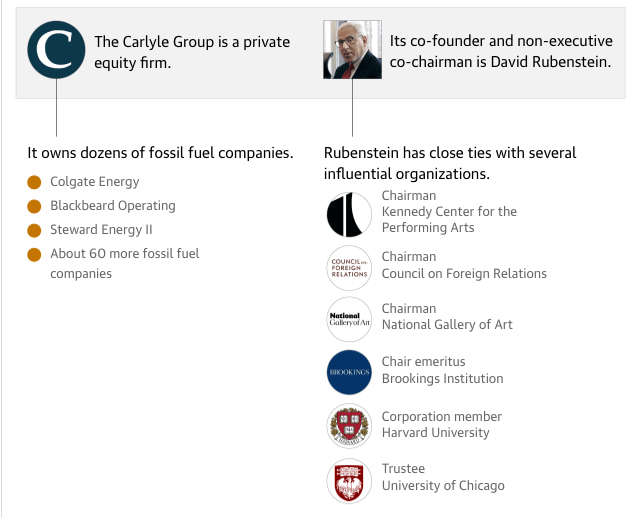Click the Kennedy Center logo icon
This screenshot has width=644, height=518.
point(349,215)
